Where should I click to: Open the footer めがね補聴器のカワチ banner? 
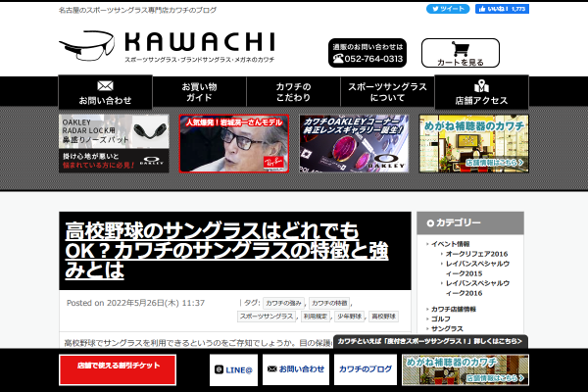tap(465, 369)
